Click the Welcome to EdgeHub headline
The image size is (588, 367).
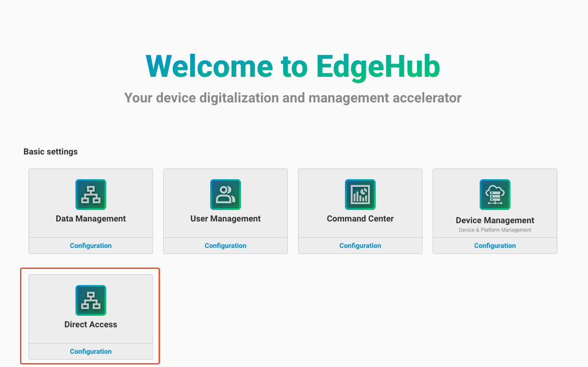[x=293, y=67]
